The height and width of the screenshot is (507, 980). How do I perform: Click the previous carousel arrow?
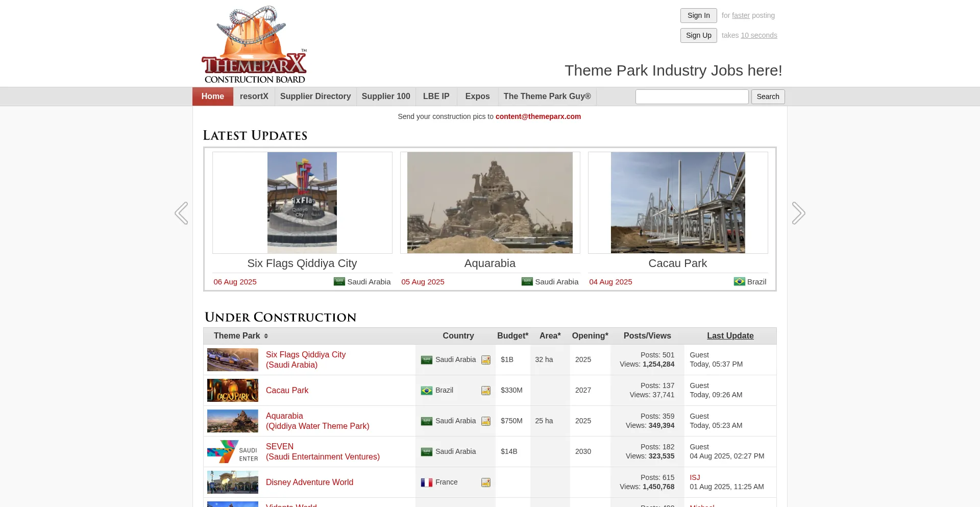[181, 213]
